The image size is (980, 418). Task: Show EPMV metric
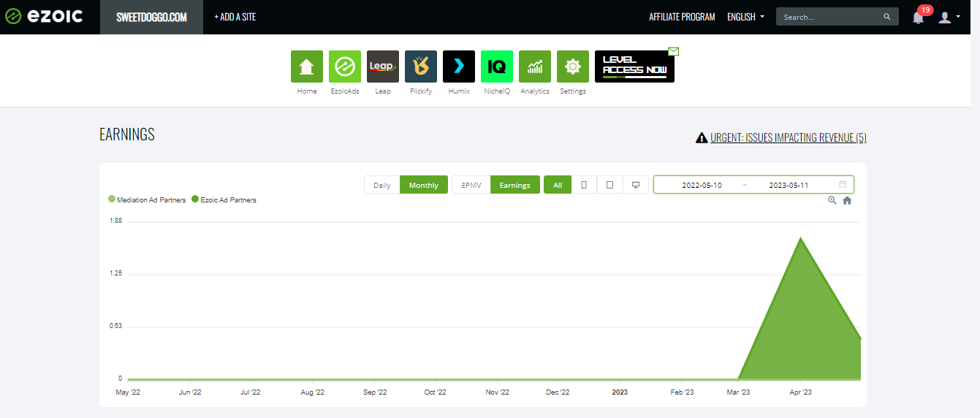tap(471, 185)
